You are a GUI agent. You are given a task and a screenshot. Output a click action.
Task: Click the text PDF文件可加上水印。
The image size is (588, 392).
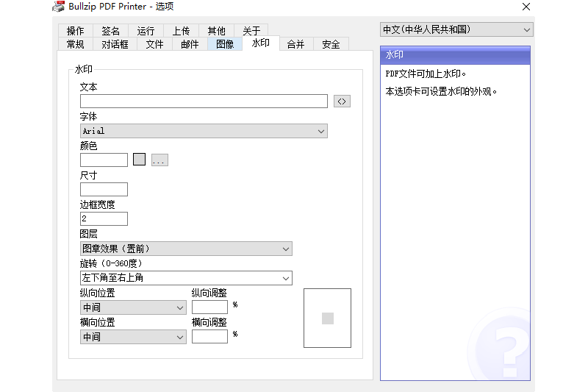pos(426,74)
